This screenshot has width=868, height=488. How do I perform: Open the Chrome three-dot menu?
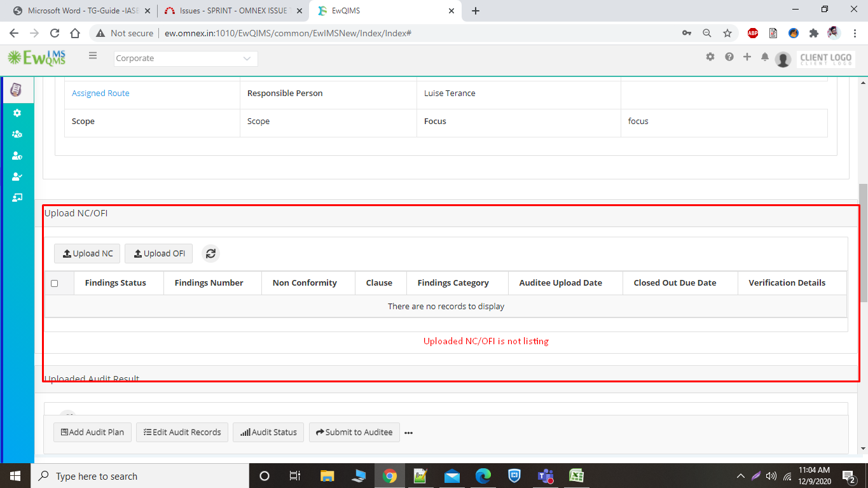point(854,33)
